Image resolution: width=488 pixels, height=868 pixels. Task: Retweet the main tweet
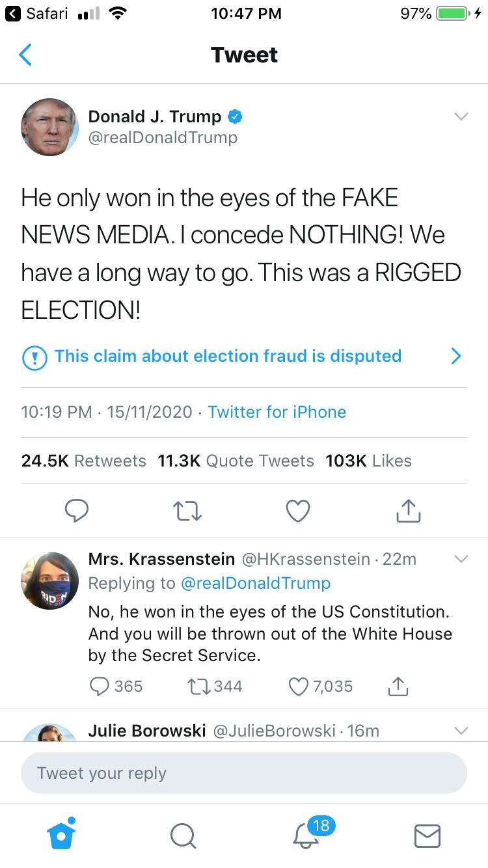tap(187, 511)
